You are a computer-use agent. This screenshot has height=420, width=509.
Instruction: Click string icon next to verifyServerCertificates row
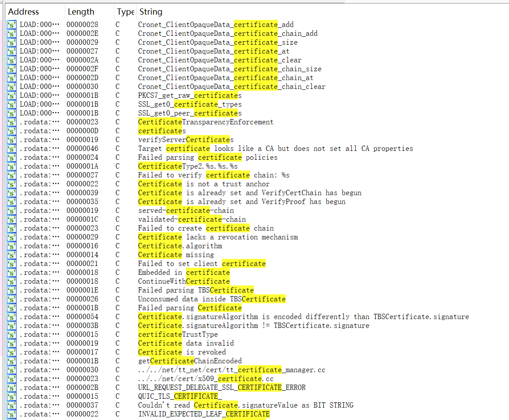12,140
